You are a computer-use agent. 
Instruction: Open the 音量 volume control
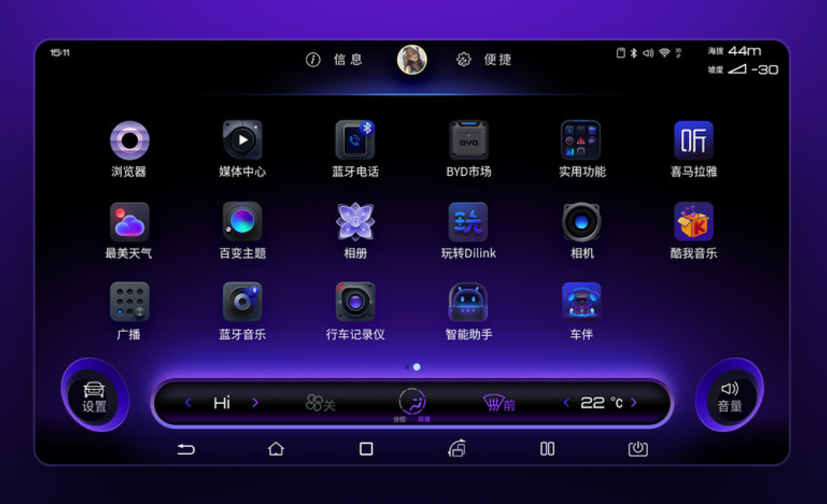click(730, 397)
